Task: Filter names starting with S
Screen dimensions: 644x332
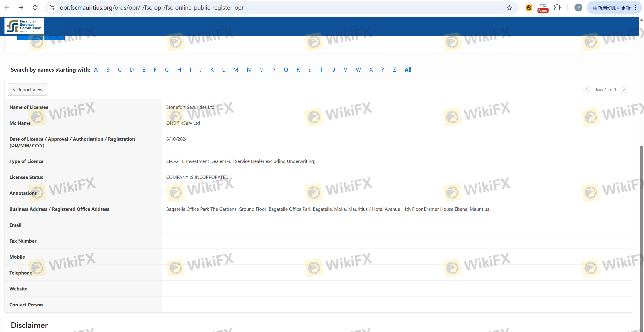Action: [x=310, y=70]
